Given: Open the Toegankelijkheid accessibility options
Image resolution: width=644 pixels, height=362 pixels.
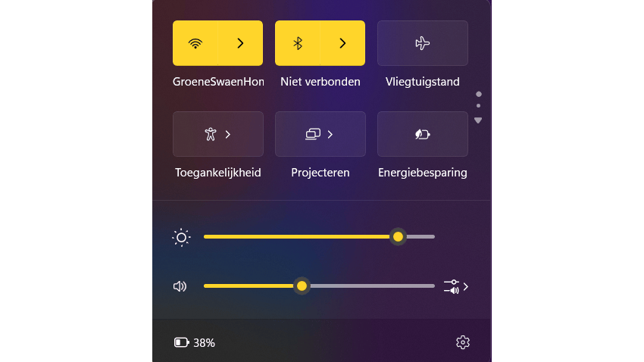Looking at the screenshot, I should (x=218, y=134).
